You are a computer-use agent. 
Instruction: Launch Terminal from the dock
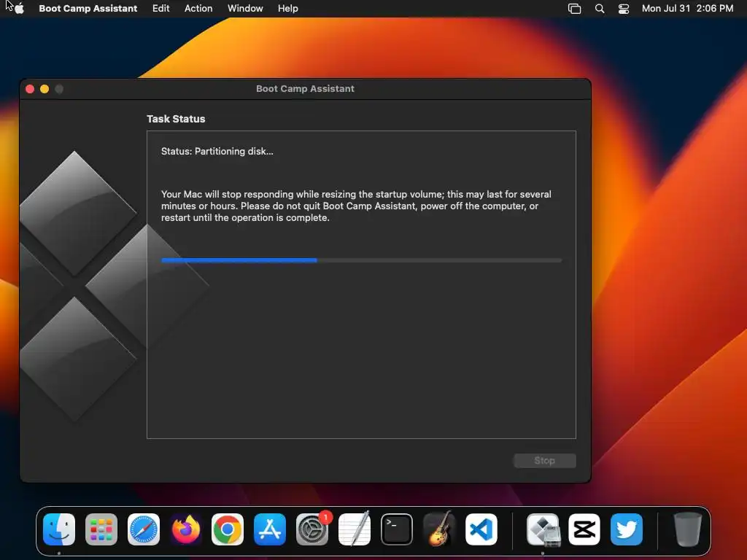click(x=397, y=529)
